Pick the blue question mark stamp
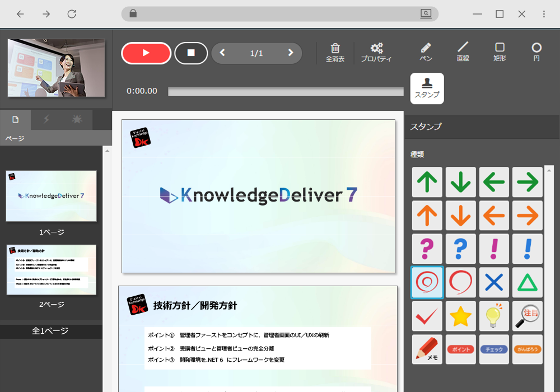 (461, 249)
